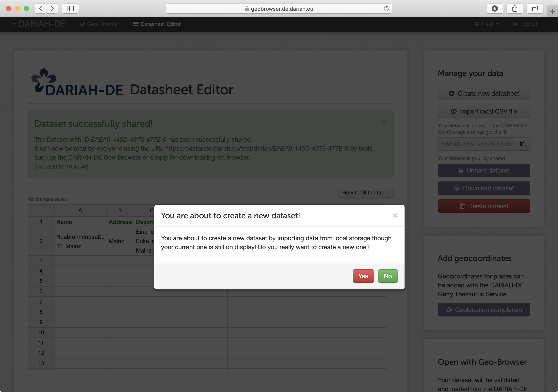
Task: Select row 2 header
Action: click(41, 241)
